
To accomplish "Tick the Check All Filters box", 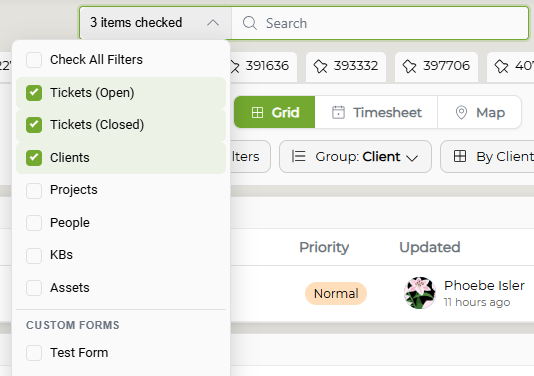I will pyautogui.click(x=34, y=60).
